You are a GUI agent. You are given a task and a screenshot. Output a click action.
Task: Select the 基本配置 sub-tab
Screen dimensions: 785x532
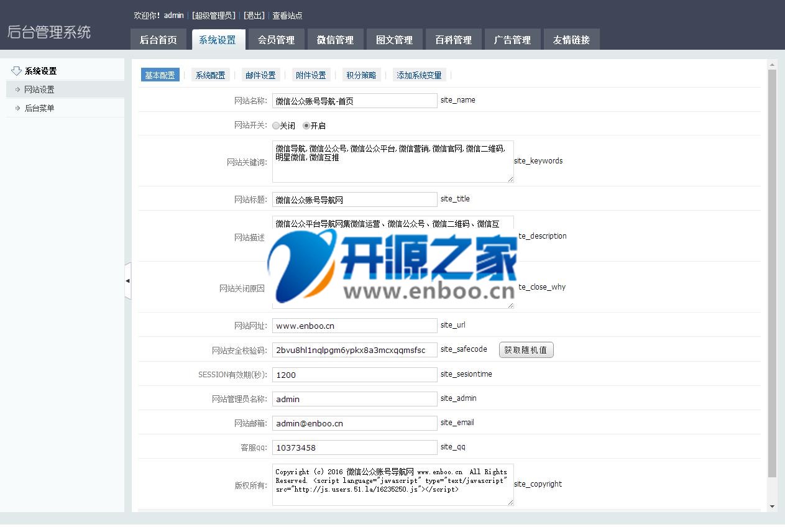tap(160, 75)
